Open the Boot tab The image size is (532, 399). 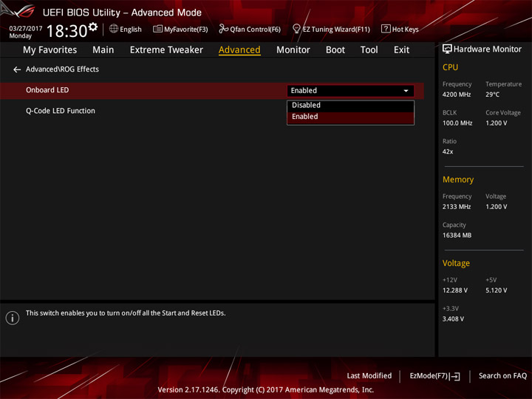(335, 50)
